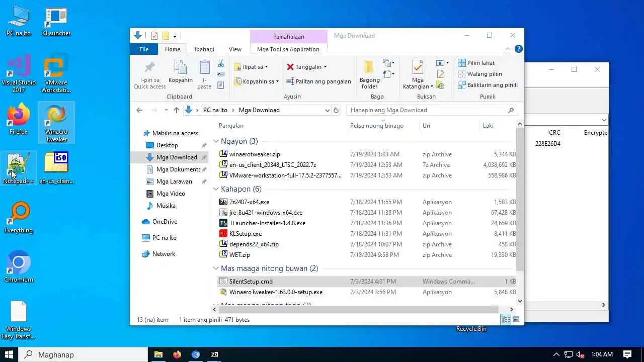Viewport: 644px width, 362px height.
Task: Click the horizontal scrollbar in file list
Action: click(358, 310)
